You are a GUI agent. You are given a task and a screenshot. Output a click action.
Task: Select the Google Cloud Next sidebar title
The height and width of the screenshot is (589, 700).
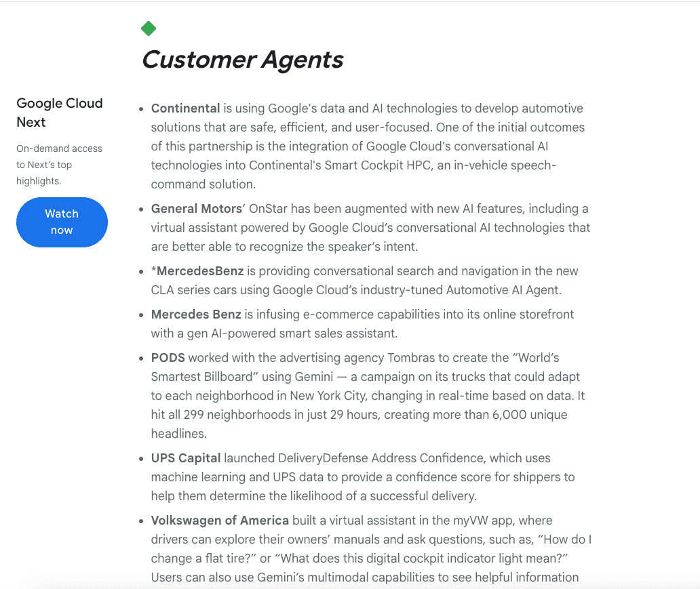(60, 113)
